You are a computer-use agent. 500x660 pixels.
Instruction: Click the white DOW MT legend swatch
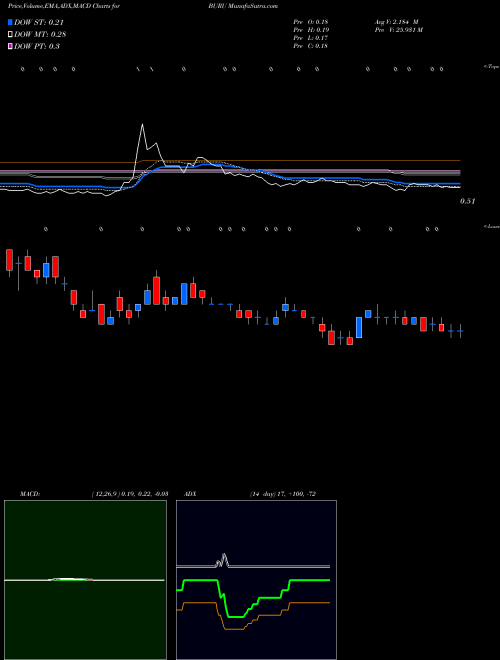[x=11, y=35]
